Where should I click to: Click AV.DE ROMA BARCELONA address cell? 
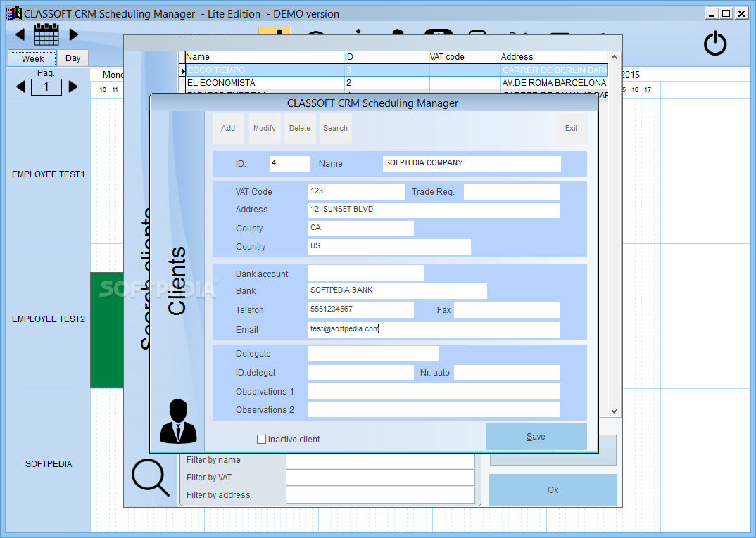[555, 83]
